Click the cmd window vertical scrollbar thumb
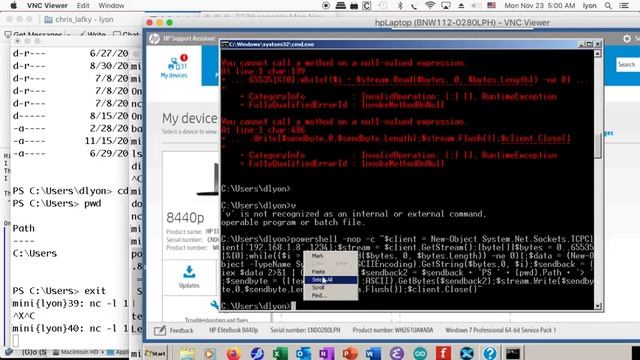Screen dimensions: 640x360 tap(598, 146)
